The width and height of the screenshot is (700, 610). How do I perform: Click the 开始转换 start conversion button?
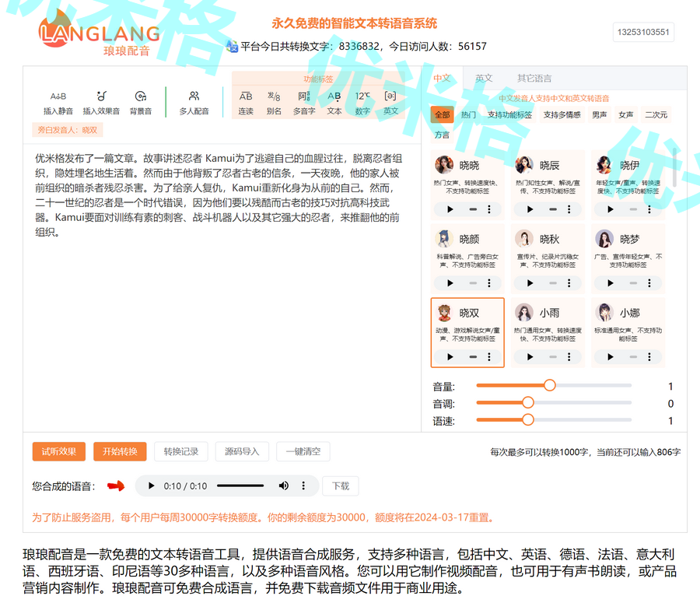pos(120,451)
